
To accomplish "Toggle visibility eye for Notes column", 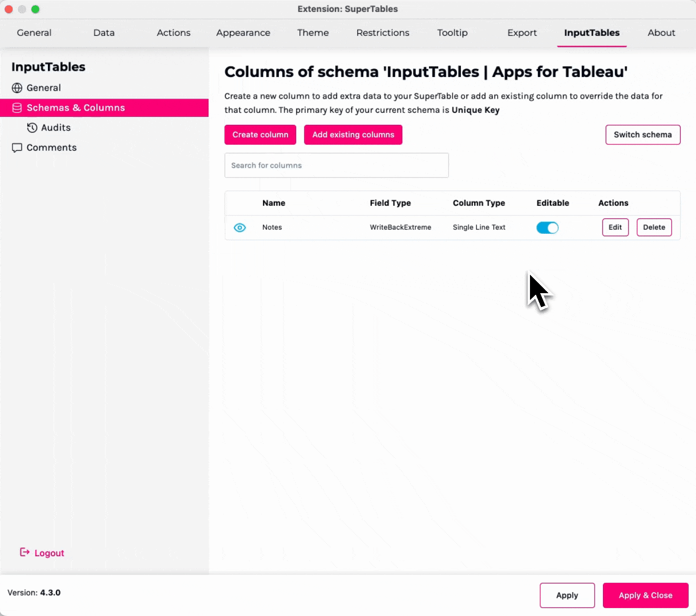I will (240, 228).
